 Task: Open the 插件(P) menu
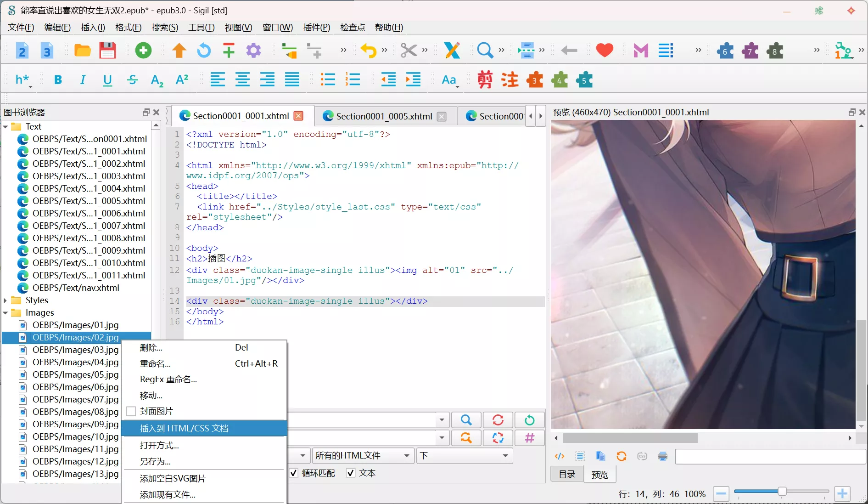pos(316,28)
